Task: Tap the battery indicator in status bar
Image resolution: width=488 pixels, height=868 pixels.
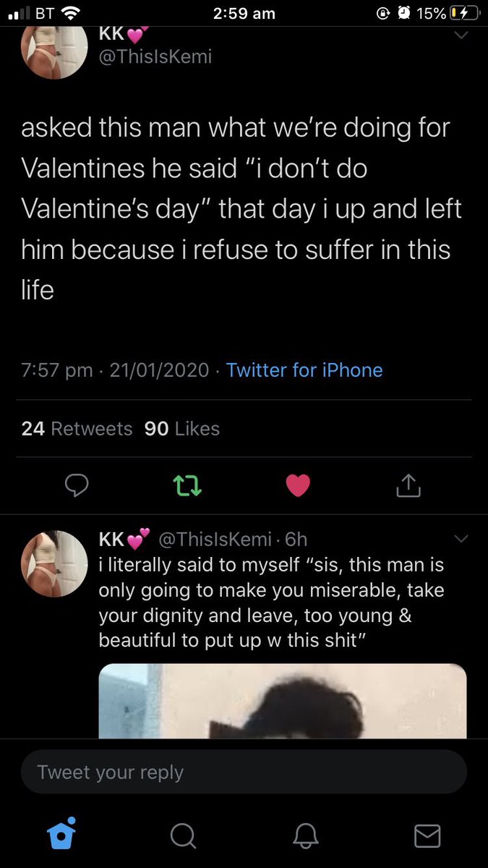Action: pyautogui.click(x=461, y=12)
